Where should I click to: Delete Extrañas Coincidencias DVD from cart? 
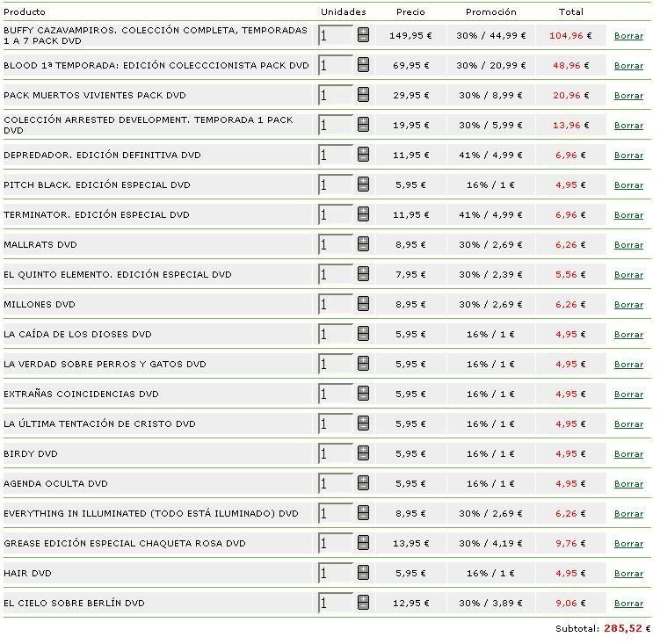pyautogui.click(x=628, y=394)
